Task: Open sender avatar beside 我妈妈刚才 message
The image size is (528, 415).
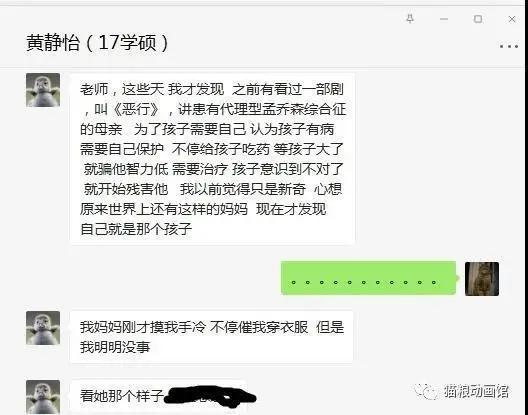Action: pos(43,328)
